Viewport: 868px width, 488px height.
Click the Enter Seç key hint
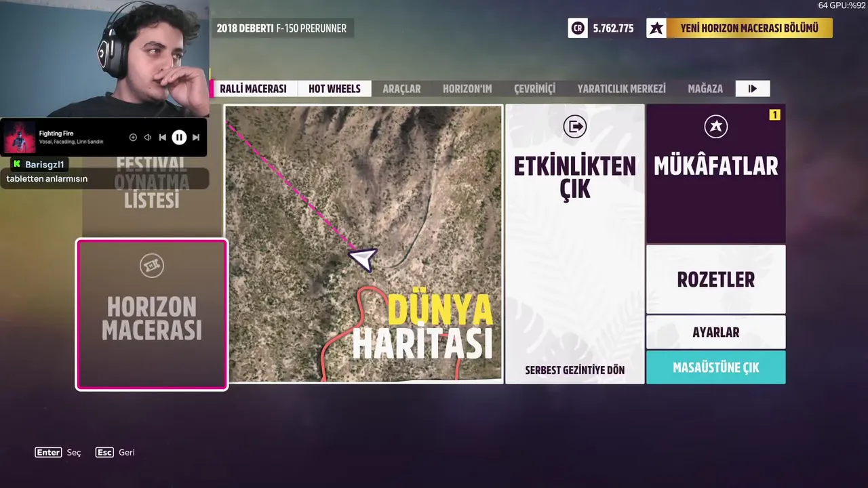58,452
